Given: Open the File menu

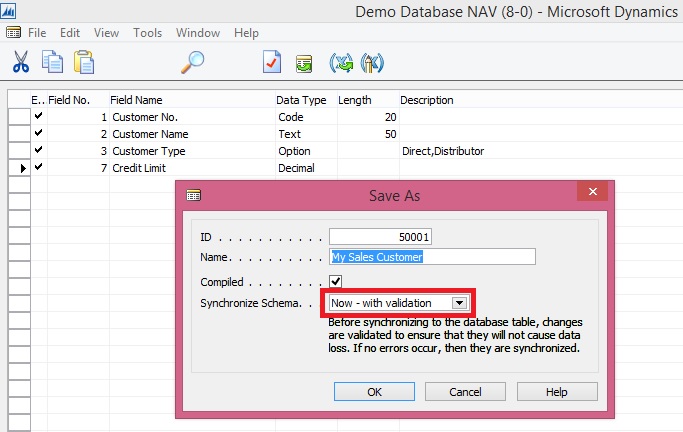Looking at the screenshot, I should tap(37, 33).
